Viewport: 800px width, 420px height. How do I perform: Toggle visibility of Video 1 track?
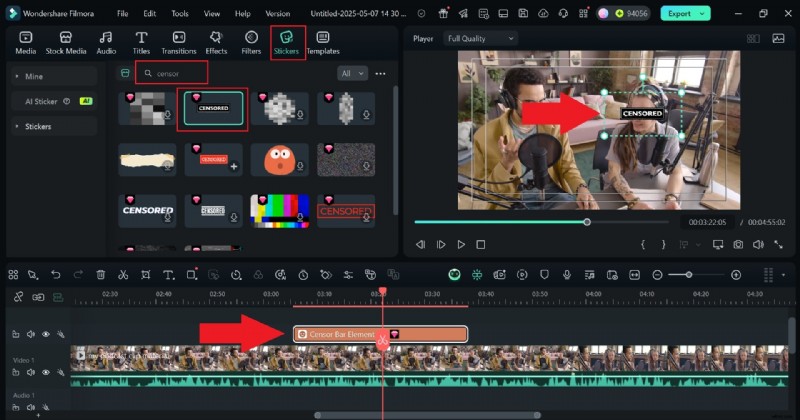45,372
